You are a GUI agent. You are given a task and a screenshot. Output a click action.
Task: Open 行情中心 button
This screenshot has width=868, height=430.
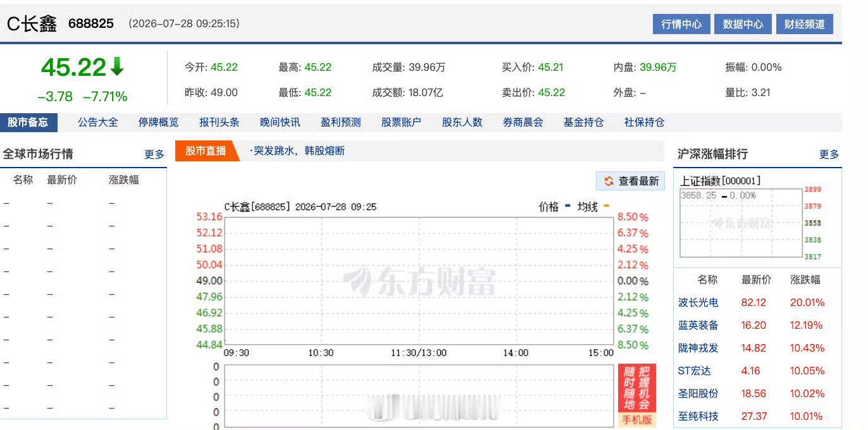681,24
